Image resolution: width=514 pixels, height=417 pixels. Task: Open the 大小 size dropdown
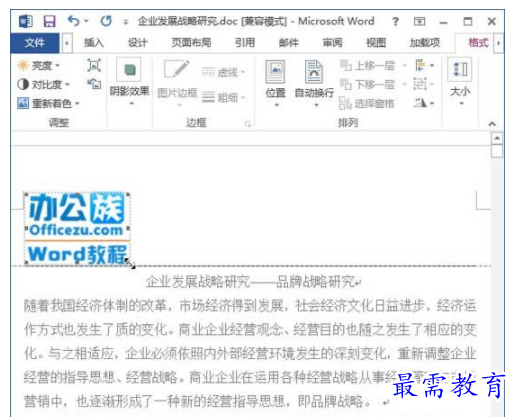(x=460, y=82)
